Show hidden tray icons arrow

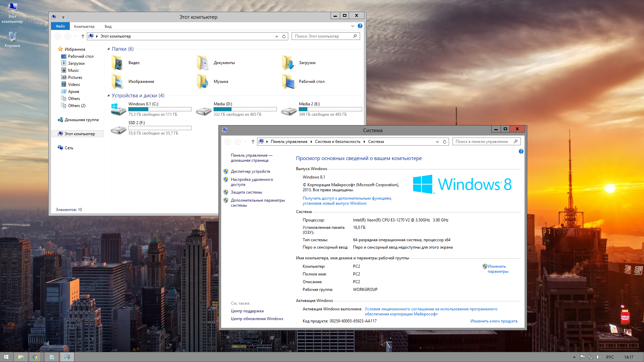574,357
